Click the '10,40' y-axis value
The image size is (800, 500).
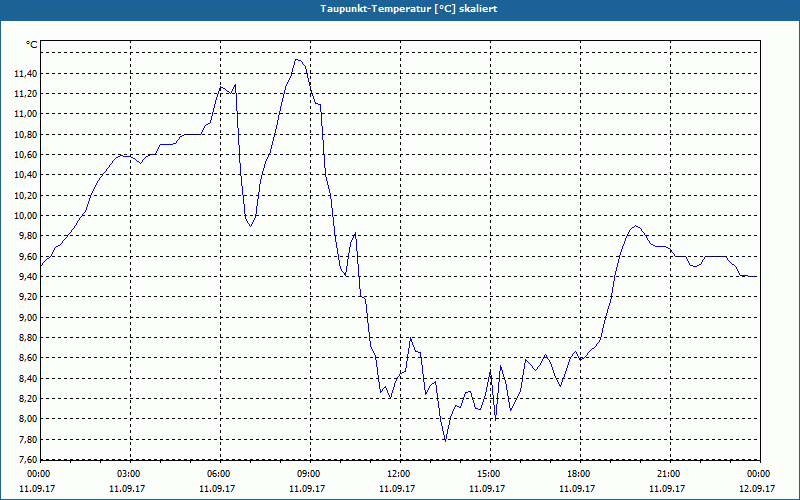[26, 175]
